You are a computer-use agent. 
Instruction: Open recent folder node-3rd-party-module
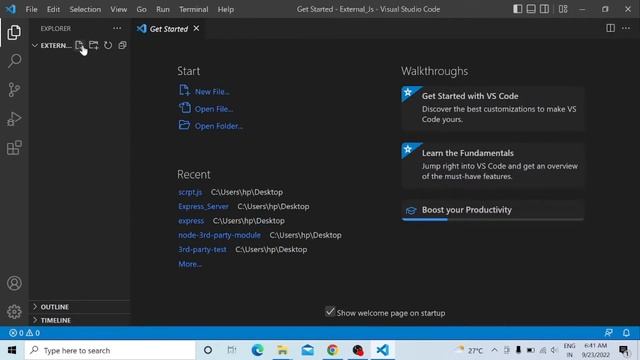pyautogui.click(x=219, y=235)
